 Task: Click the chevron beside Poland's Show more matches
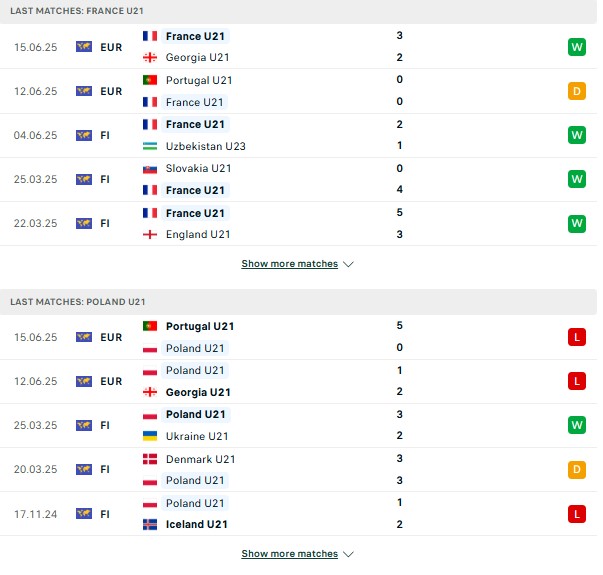[348, 554]
